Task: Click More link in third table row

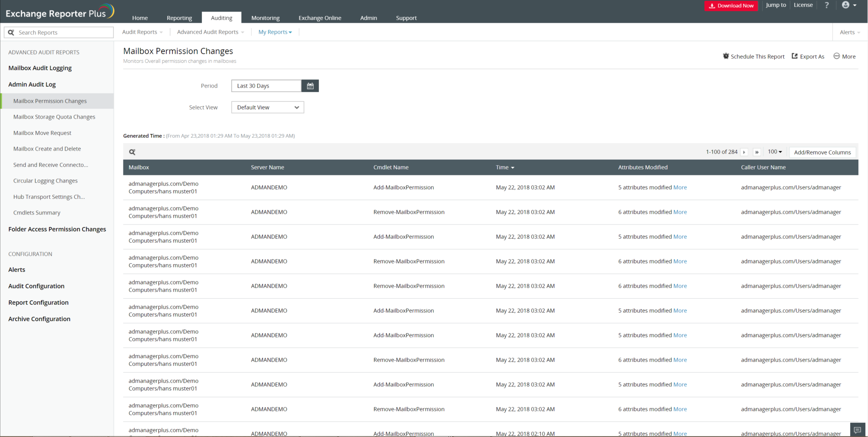Action: point(680,237)
